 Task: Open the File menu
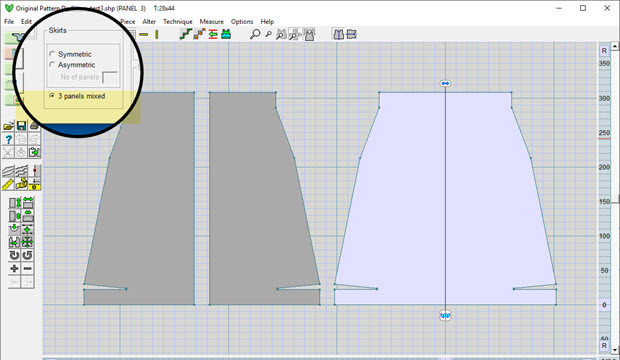click(x=9, y=21)
